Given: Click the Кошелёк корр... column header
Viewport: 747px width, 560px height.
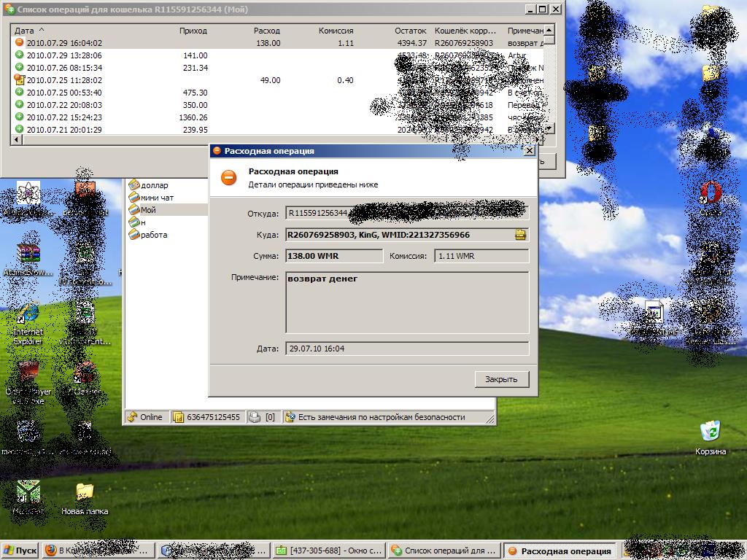Looking at the screenshot, I should click(465, 31).
